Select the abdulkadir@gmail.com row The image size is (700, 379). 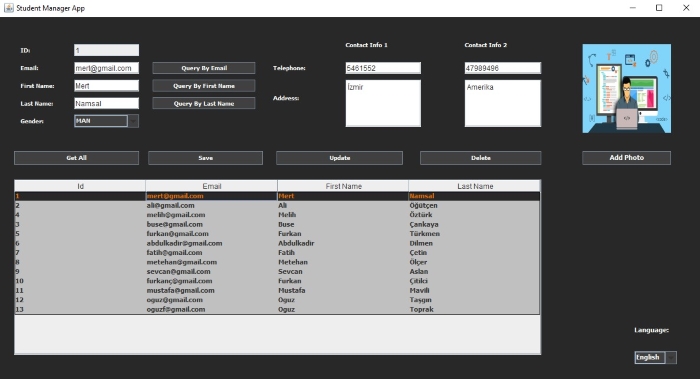(277, 243)
